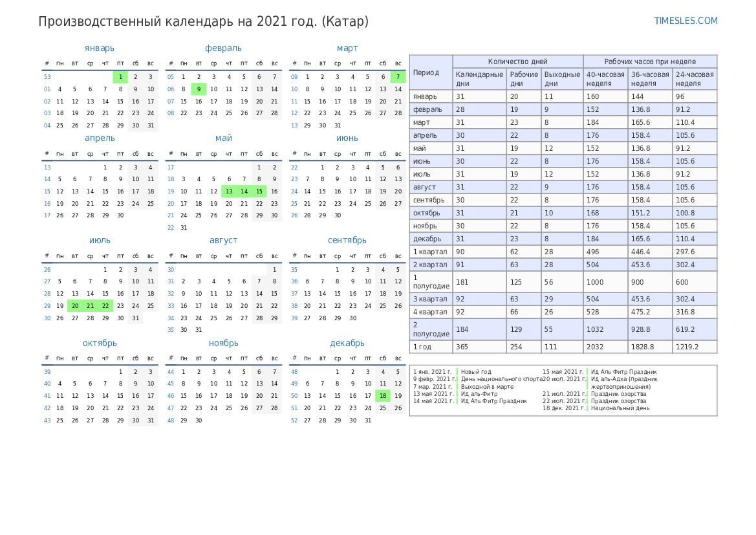This screenshot has height=535, width=756.
Task: Click week number 53 in January
Action: pos(47,77)
